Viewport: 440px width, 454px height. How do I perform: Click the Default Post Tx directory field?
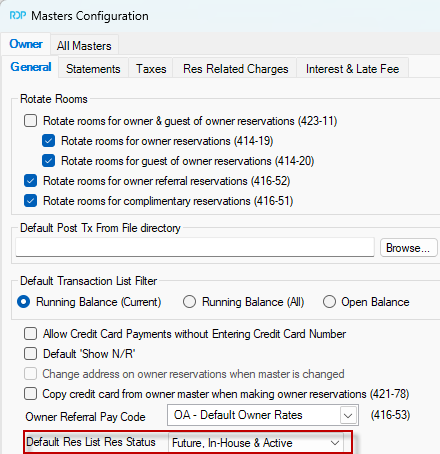[x=195, y=247]
